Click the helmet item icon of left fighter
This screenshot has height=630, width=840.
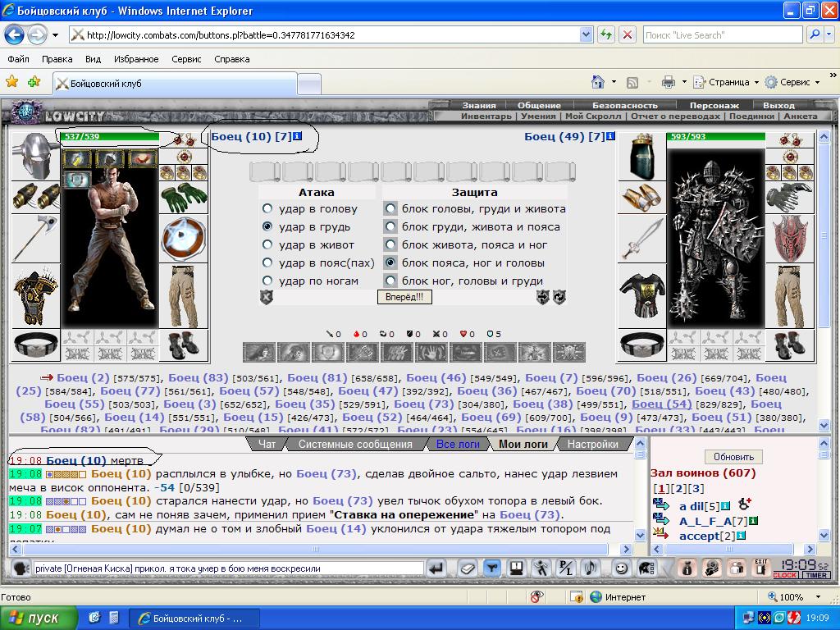click(35, 155)
